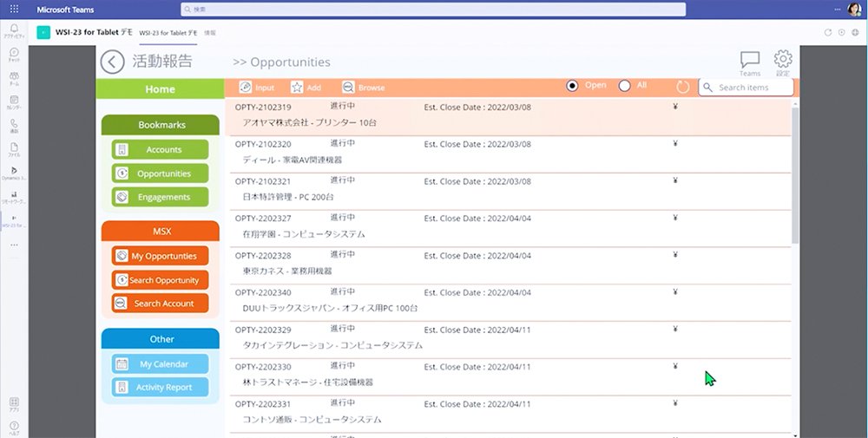Open Search Opportunity in MSX
This screenshot has height=438, width=868.
coord(160,280)
